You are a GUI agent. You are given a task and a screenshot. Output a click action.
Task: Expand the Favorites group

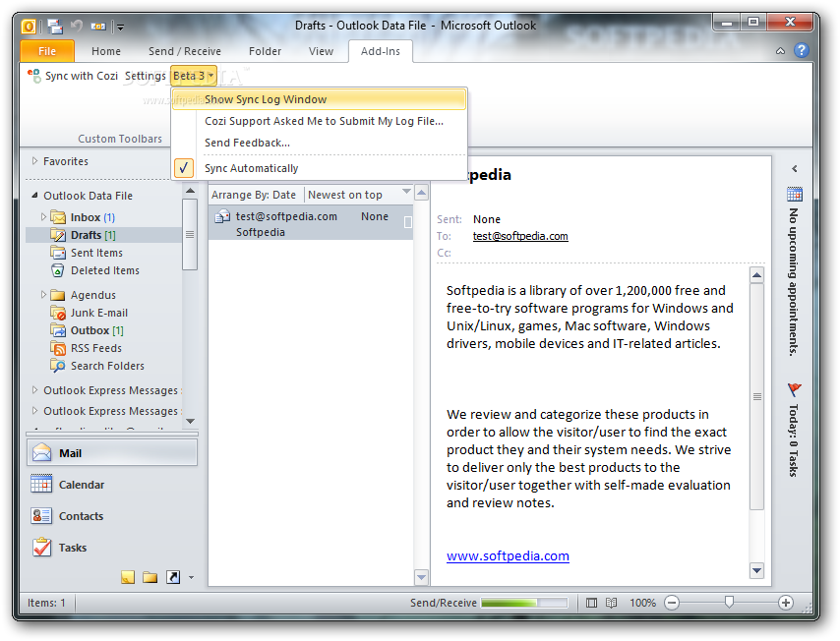(34, 161)
